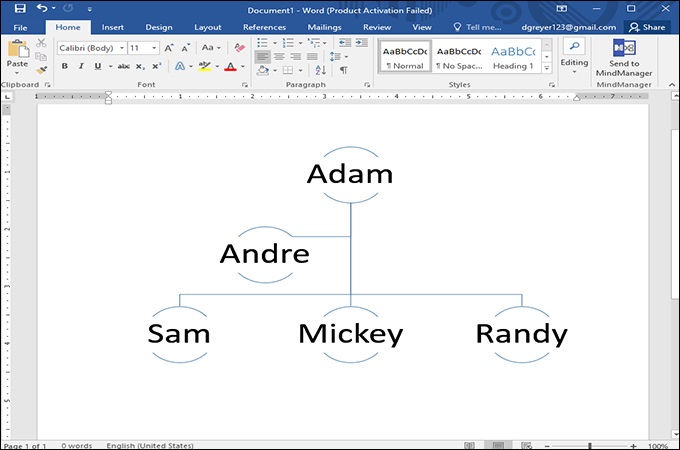Open the Editing group dropdown
Image resolution: width=680 pixels, height=450 pixels.
[574, 57]
